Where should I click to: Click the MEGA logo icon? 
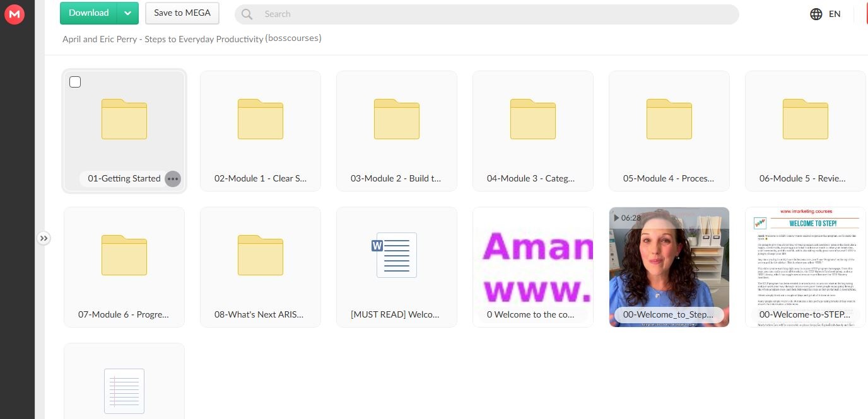pyautogui.click(x=14, y=14)
